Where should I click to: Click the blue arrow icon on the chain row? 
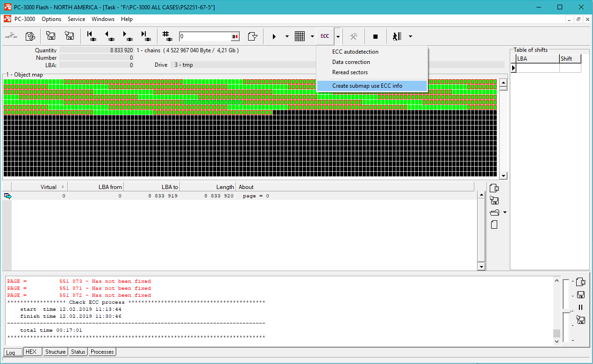7,196
